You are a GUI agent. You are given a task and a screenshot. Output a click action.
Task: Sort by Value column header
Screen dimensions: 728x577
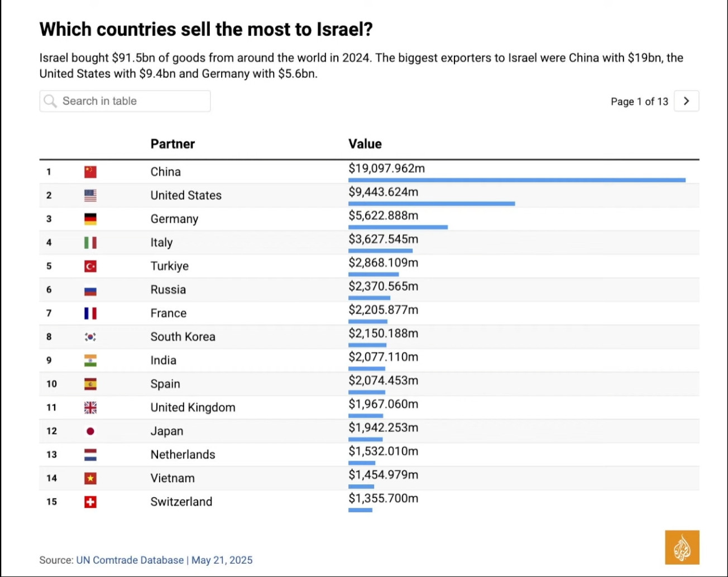coord(365,144)
